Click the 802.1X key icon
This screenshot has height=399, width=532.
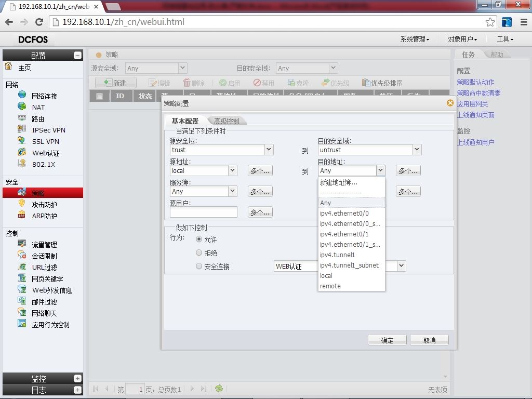22,163
